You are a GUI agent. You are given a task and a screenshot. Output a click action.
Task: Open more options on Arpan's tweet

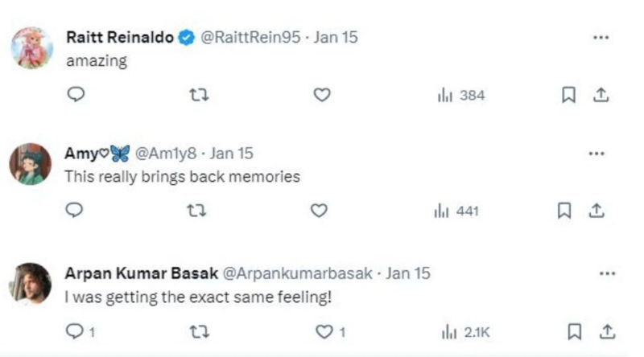[607, 273]
